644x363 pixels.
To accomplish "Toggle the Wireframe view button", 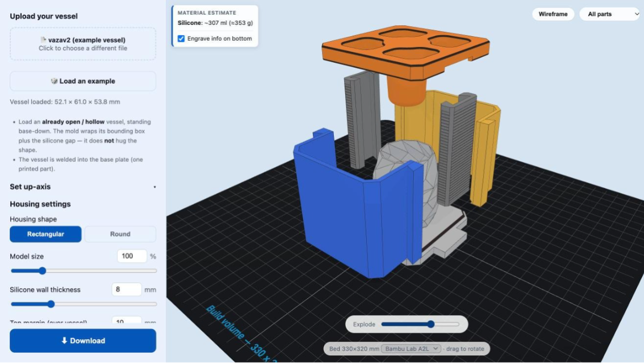I will (x=553, y=14).
